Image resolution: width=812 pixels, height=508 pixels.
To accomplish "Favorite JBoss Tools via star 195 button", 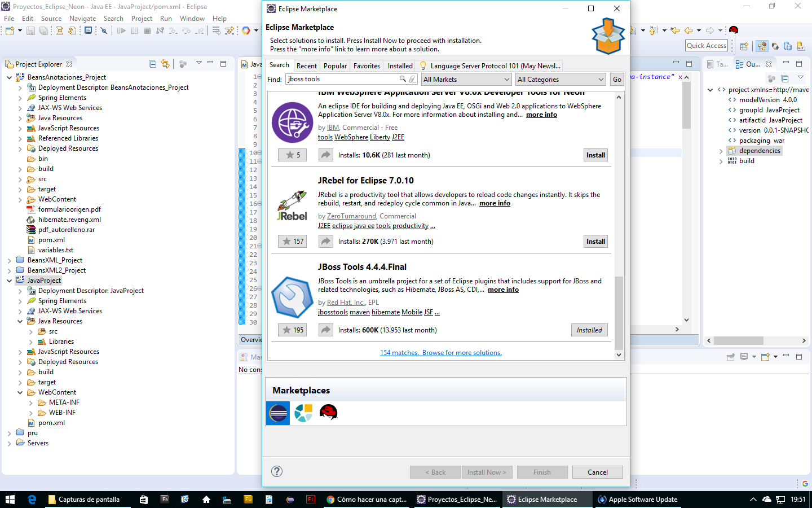I will [x=293, y=330].
